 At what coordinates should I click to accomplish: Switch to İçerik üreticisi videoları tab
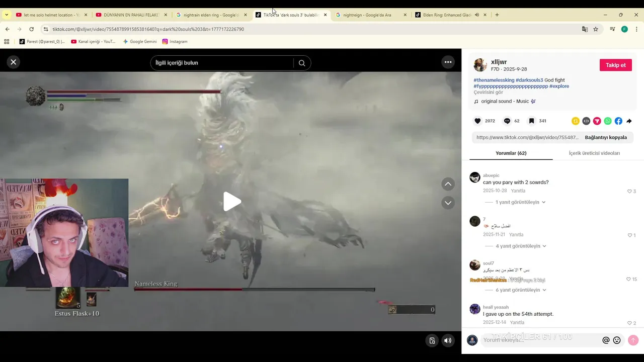(594, 153)
